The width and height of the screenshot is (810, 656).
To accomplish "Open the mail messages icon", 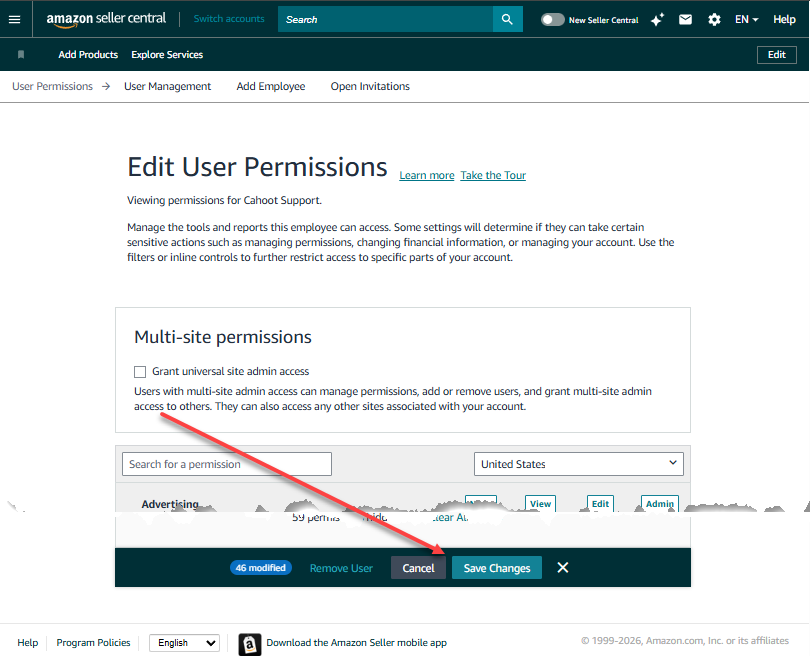I will pyautogui.click(x=685, y=20).
